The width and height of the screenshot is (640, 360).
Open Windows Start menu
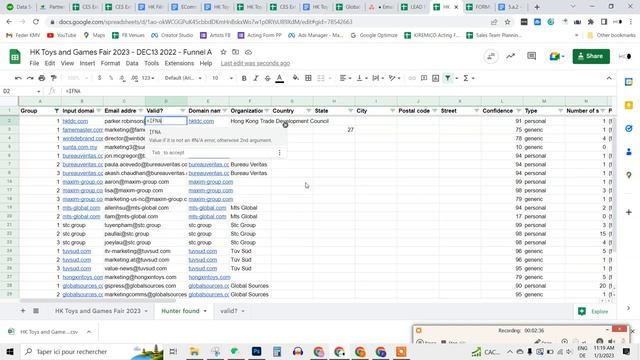click(x=9, y=351)
